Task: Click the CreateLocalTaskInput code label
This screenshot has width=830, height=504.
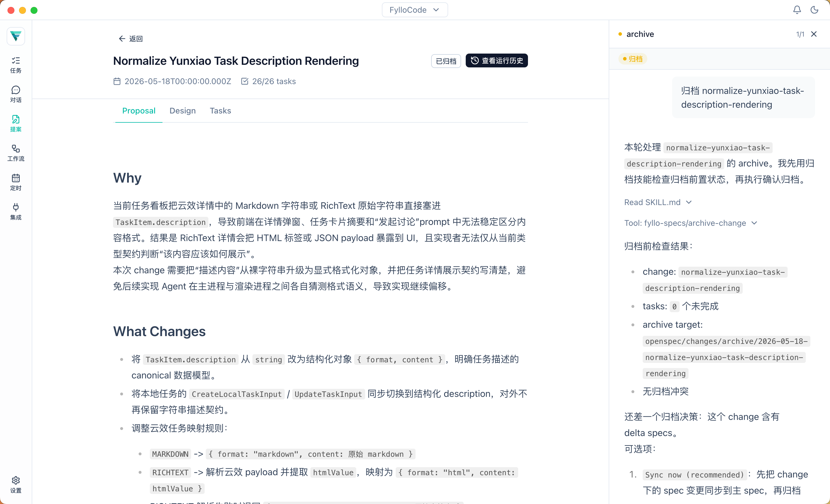Action: click(237, 394)
